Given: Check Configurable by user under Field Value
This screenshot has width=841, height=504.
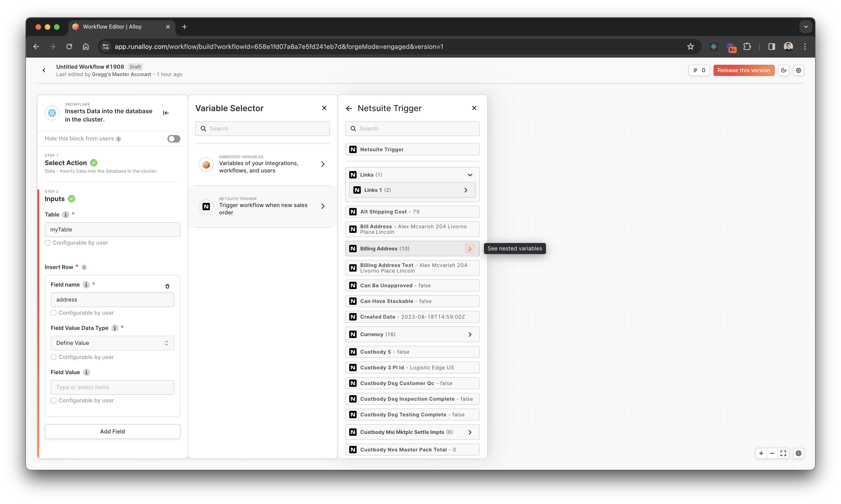Looking at the screenshot, I should pos(53,400).
